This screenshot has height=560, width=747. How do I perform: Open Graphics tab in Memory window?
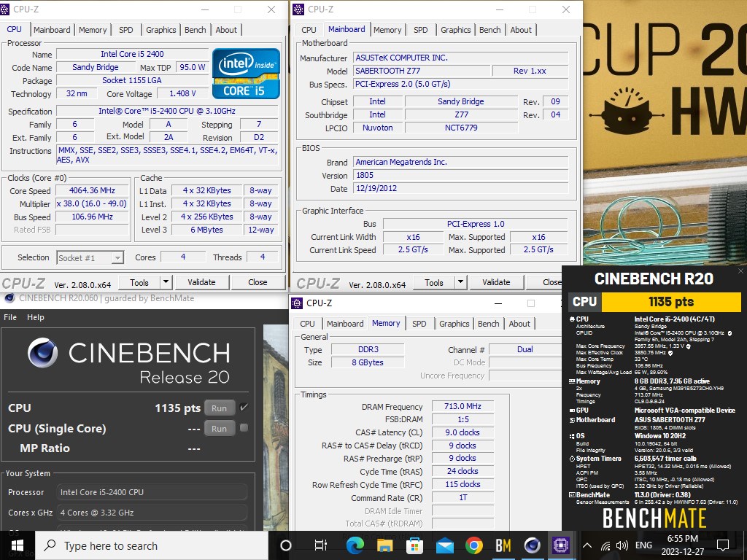pos(454,324)
